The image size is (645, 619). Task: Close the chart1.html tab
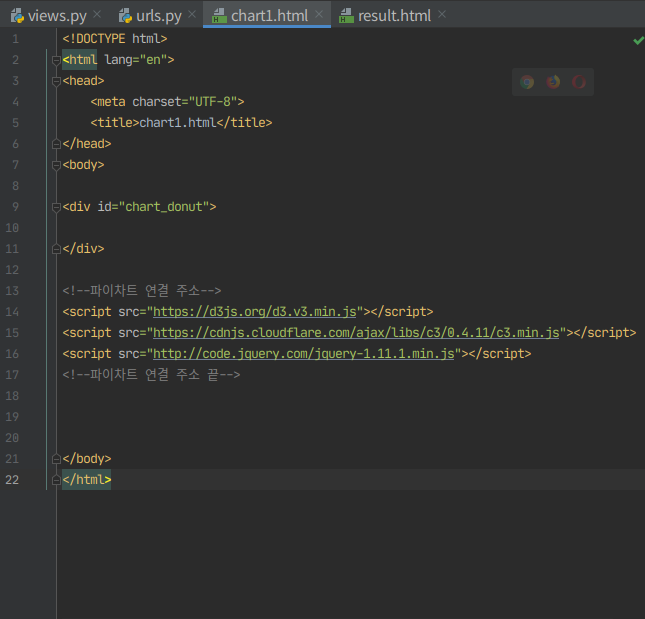pyautogui.click(x=319, y=14)
